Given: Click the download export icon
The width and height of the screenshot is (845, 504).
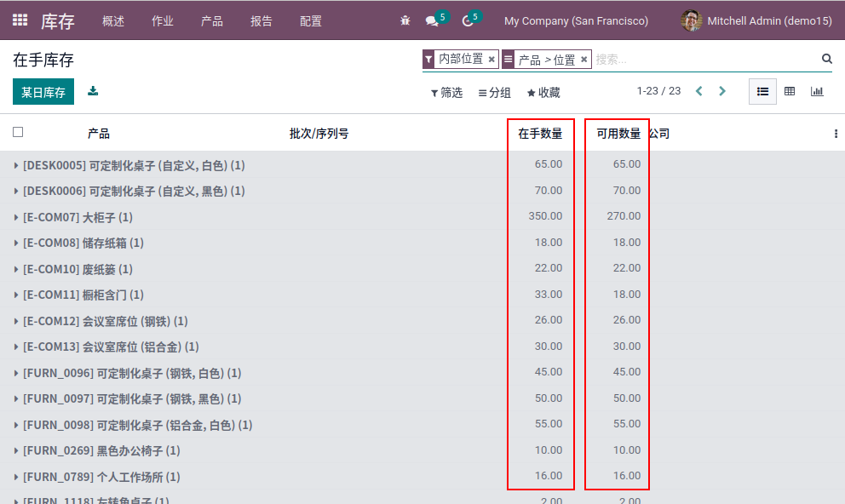Looking at the screenshot, I should [93, 91].
